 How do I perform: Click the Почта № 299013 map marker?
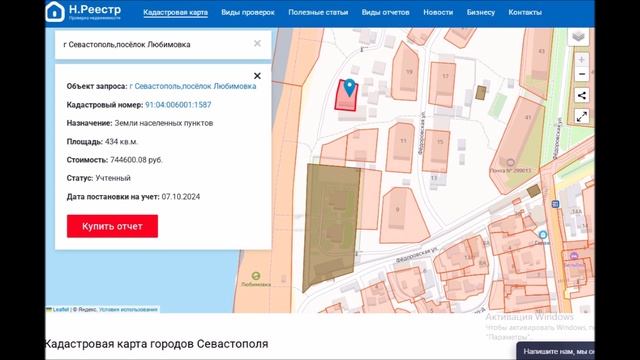click(x=510, y=162)
